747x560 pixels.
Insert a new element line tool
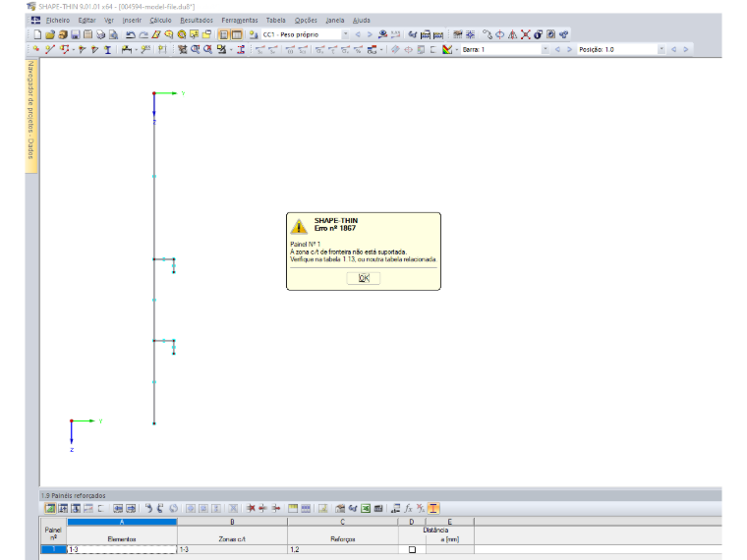(49, 49)
